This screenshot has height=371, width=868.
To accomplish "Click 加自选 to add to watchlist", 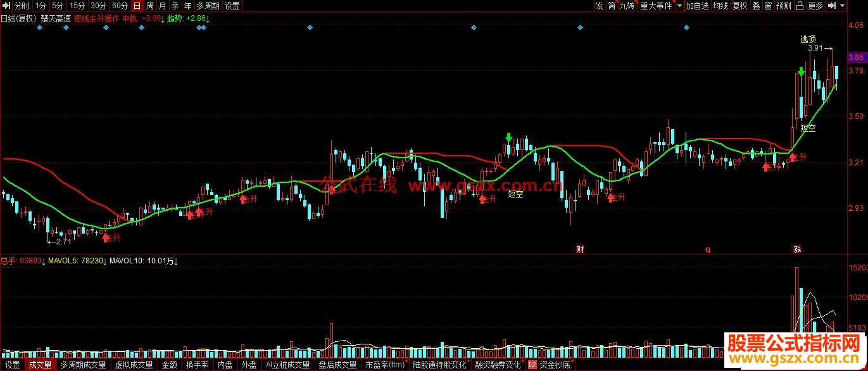I will click(698, 6).
